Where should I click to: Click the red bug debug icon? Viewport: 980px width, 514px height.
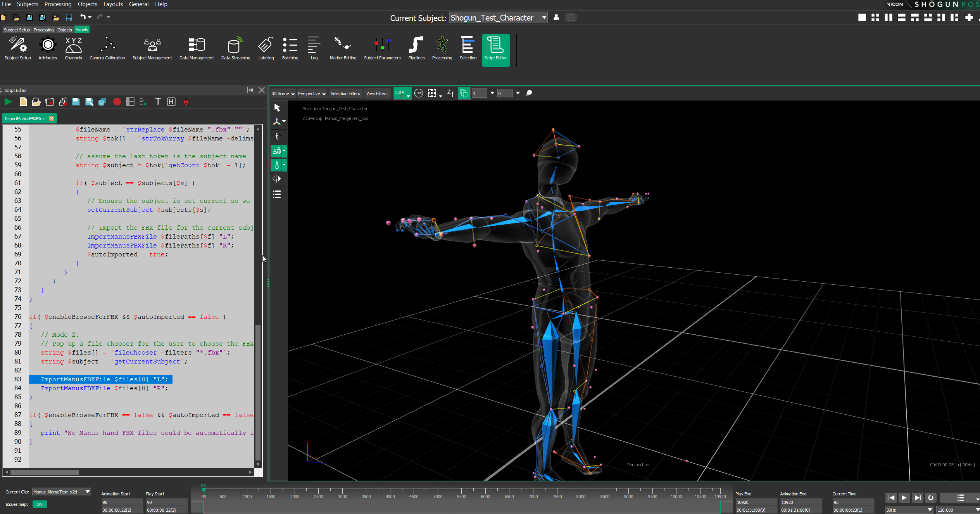click(x=186, y=102)
